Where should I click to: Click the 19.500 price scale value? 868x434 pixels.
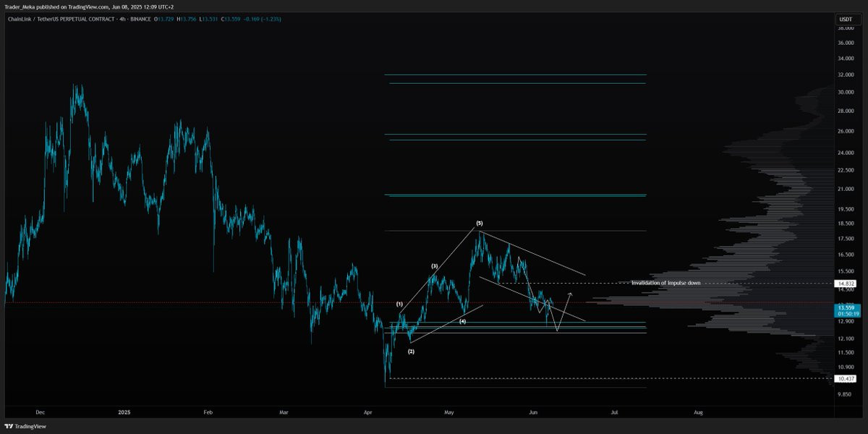[846, 208]
